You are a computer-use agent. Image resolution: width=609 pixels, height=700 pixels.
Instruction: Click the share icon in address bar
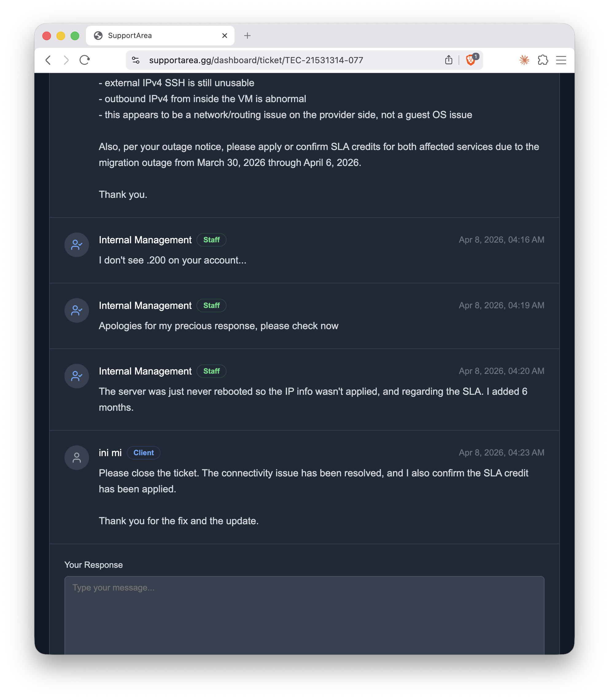point(448,60)
